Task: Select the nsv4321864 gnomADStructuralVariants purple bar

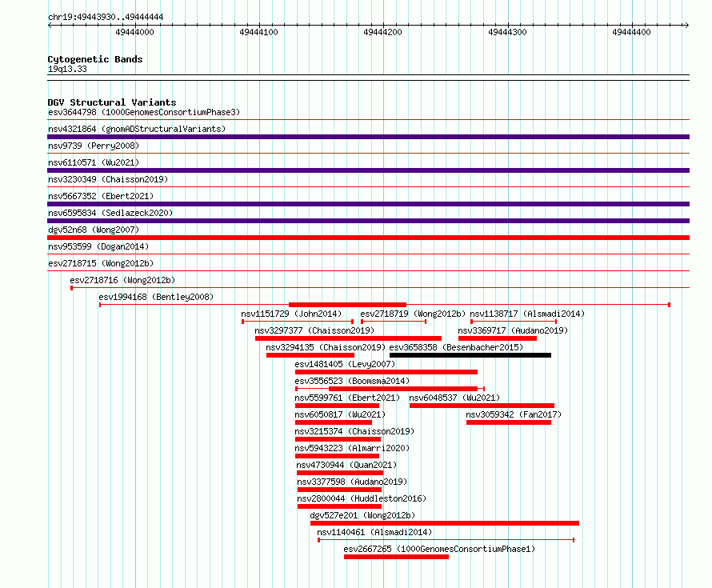Action: coord(368,137)
